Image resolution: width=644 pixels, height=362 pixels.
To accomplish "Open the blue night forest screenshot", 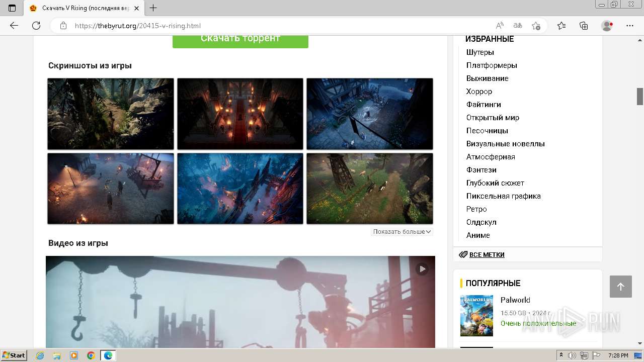I will click(x=240, y=189).
